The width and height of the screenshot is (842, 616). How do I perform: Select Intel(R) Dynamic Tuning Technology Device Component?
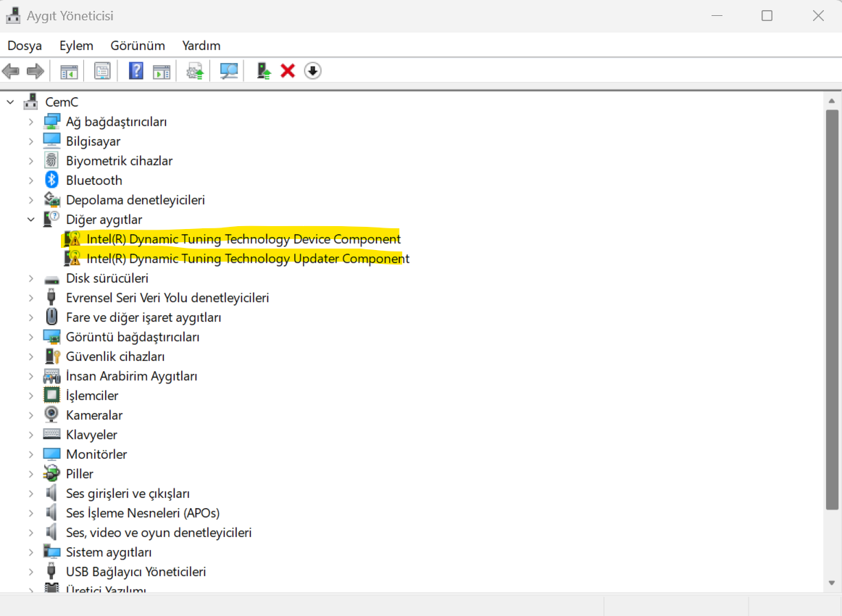pyautogui.click(x=243, y=238)
